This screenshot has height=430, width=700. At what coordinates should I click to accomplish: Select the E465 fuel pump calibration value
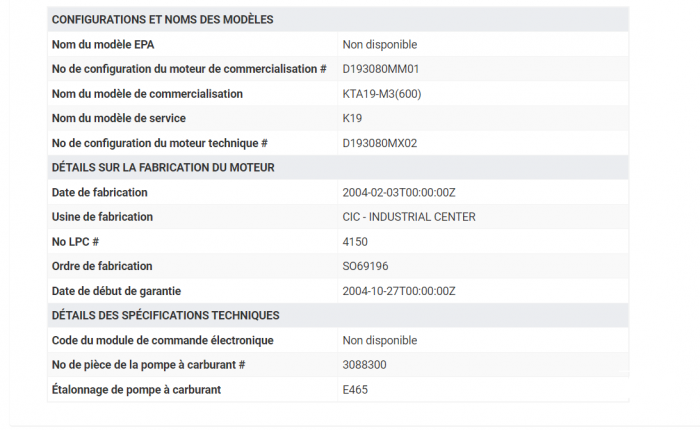pyautogui.click(x=355, y=390)
